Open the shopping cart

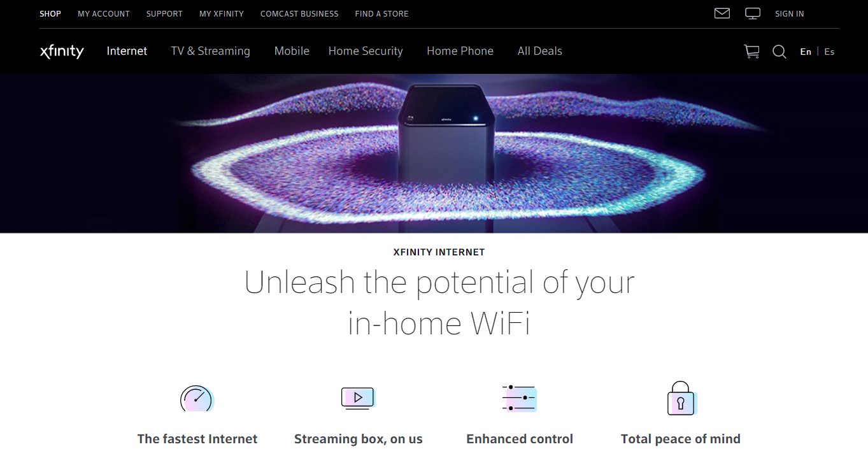751,52
